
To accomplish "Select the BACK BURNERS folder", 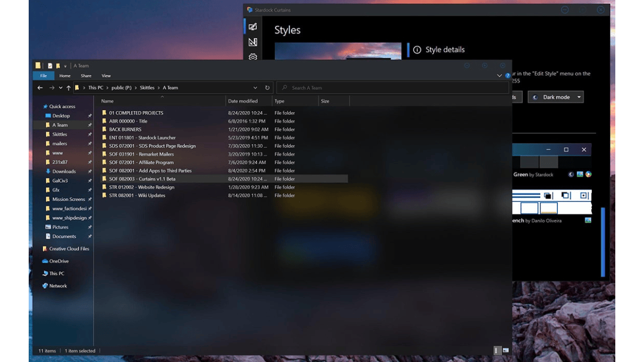I will click(x=224, y=130).
